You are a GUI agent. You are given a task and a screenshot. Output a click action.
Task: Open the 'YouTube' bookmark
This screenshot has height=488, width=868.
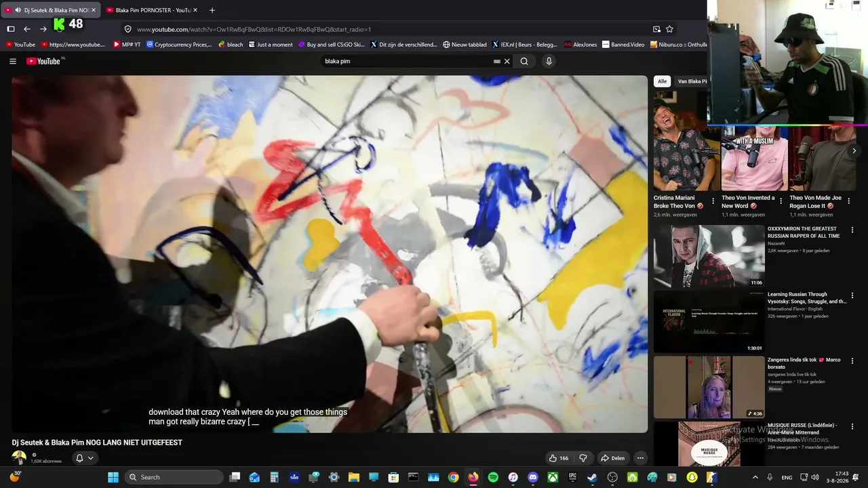(x=20, y=45)
